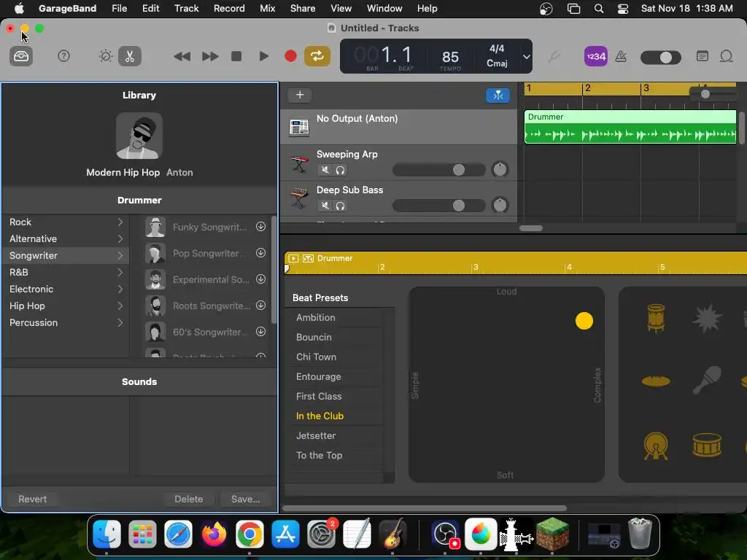Image resolution: width=747 pixels, height=560 pixels.
Task: Open Quick Help question mark button
Action: (x=63, y=56)
